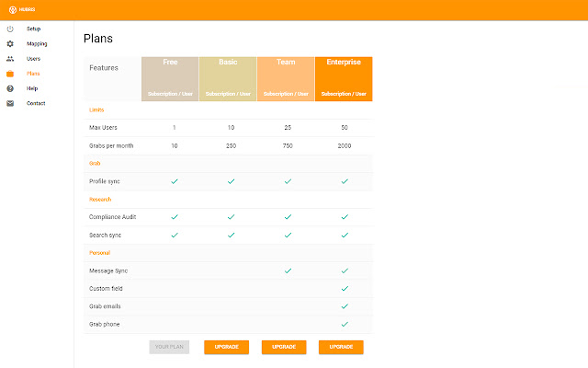
Task: Click the Setup power icon
Action: (10, 29)
